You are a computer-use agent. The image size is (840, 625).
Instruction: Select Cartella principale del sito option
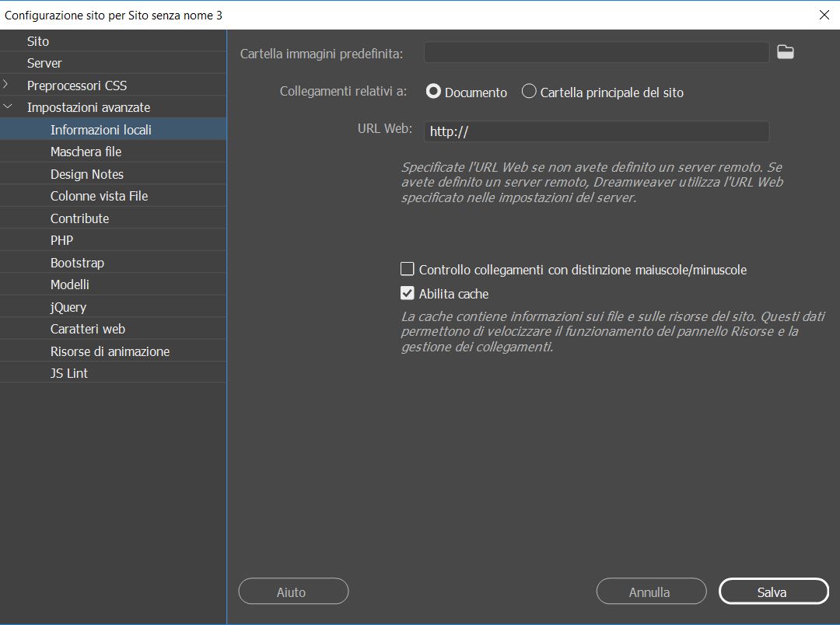click(x=529, y=91)
